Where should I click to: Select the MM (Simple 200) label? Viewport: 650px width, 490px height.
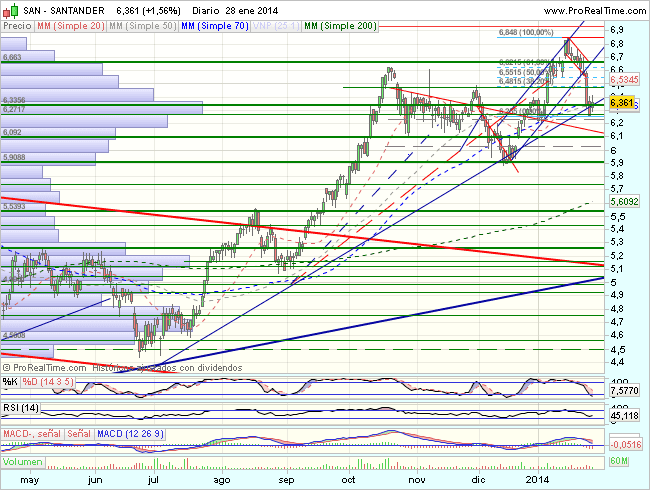340,26
